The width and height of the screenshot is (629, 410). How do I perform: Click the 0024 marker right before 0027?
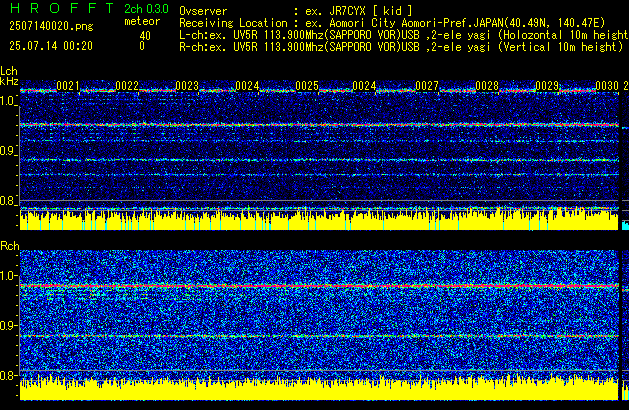coord(364,85)
